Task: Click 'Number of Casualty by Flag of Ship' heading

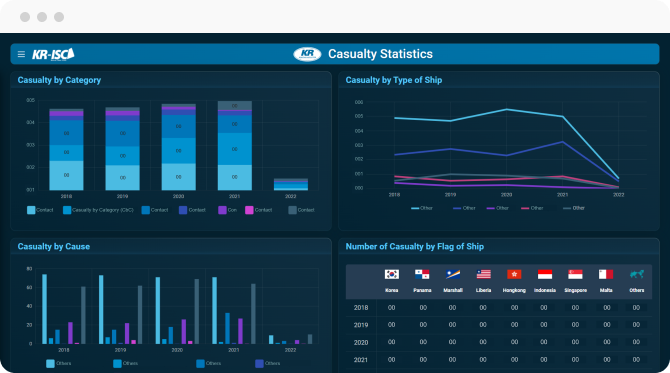Action: tap(414, 247)
